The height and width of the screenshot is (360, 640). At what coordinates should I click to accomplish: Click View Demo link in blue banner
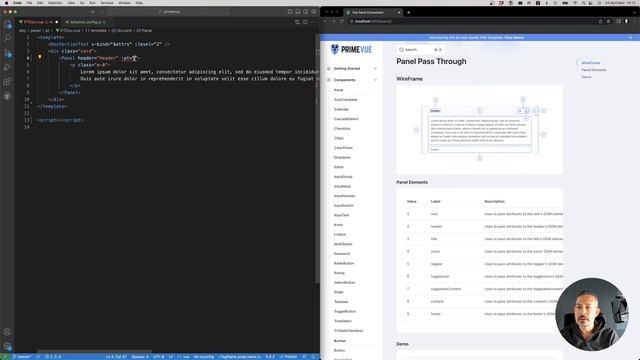(x=514, y=38)
